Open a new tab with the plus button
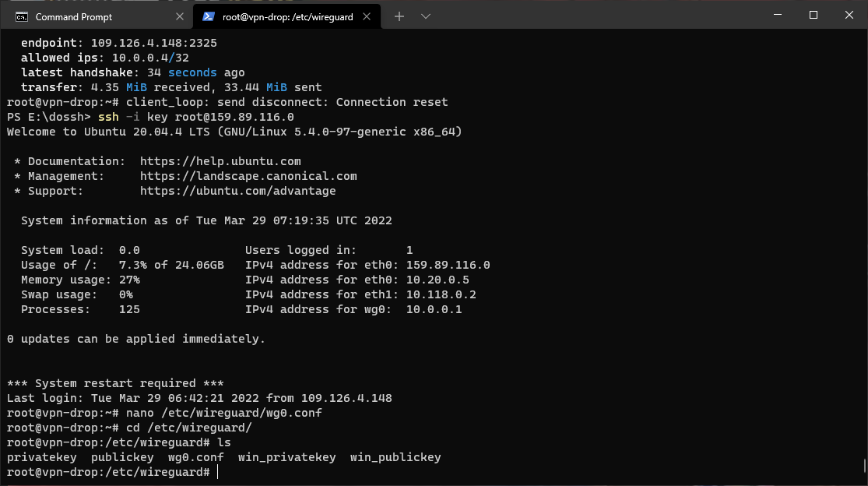 pyautogui.click(x=399, y=16)
